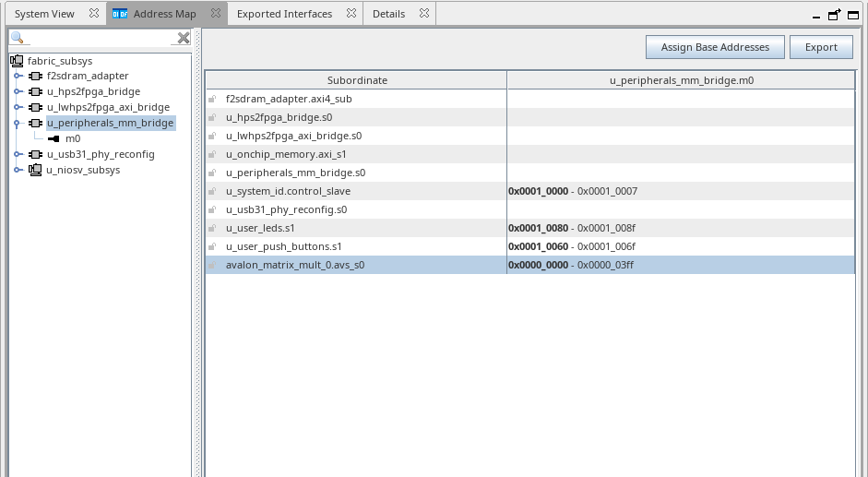Click the search field in hierarchy panel

100,38
